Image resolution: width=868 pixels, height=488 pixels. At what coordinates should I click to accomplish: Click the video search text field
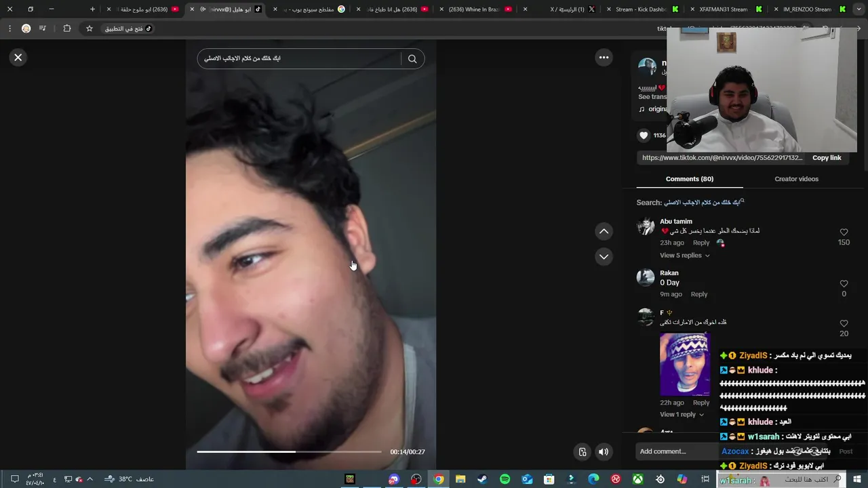(298, 59)
